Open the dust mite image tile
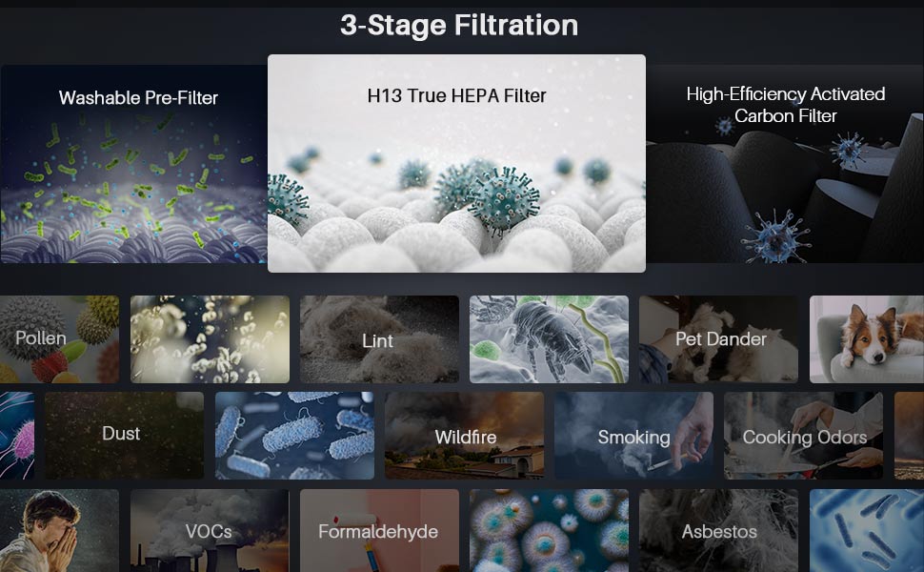Image resolution: width=924 pixels, height=572 pixels. point(550,339)
